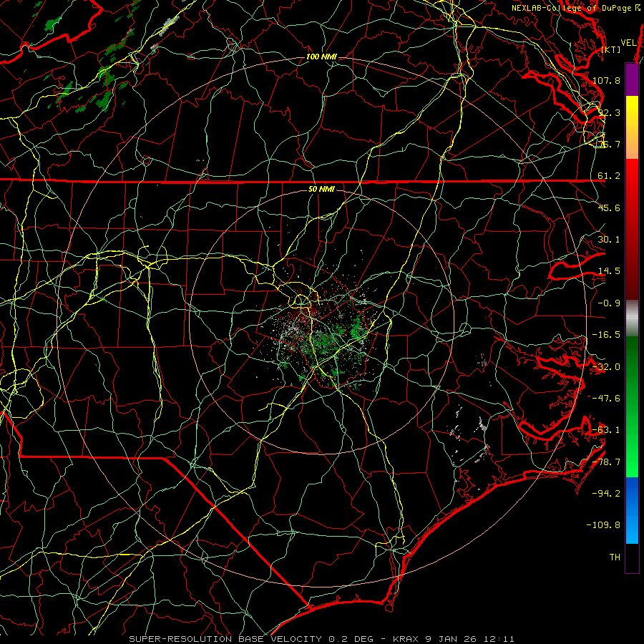
Task: Click the -63.1 legend value
Action: (606, 430)
